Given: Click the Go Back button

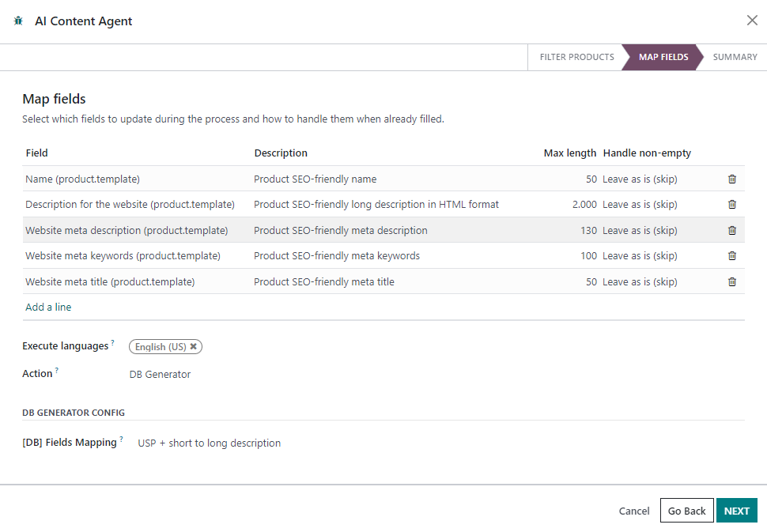Looking at the screenshot, I should [687, 511].
